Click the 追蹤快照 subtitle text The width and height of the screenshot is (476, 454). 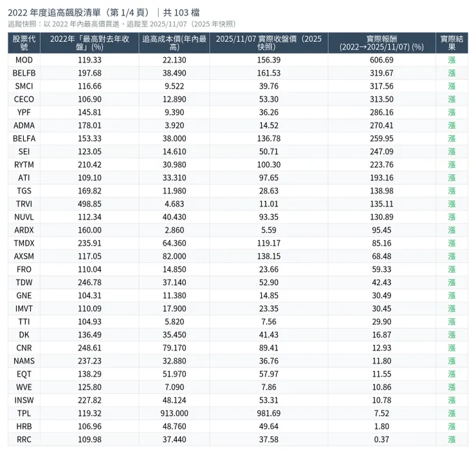tap(122, 24)
